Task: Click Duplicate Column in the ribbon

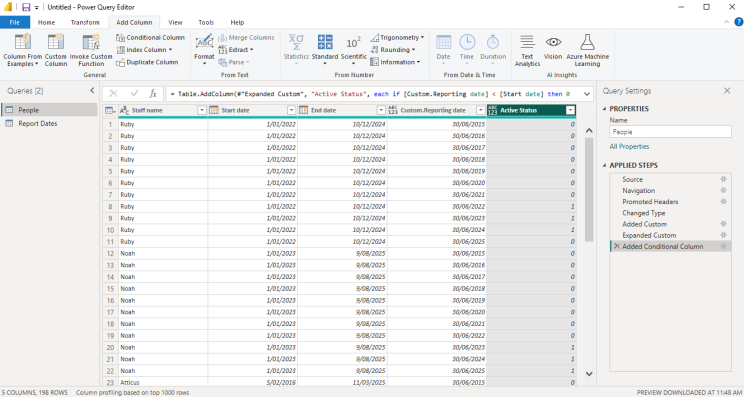Action: 148,62
